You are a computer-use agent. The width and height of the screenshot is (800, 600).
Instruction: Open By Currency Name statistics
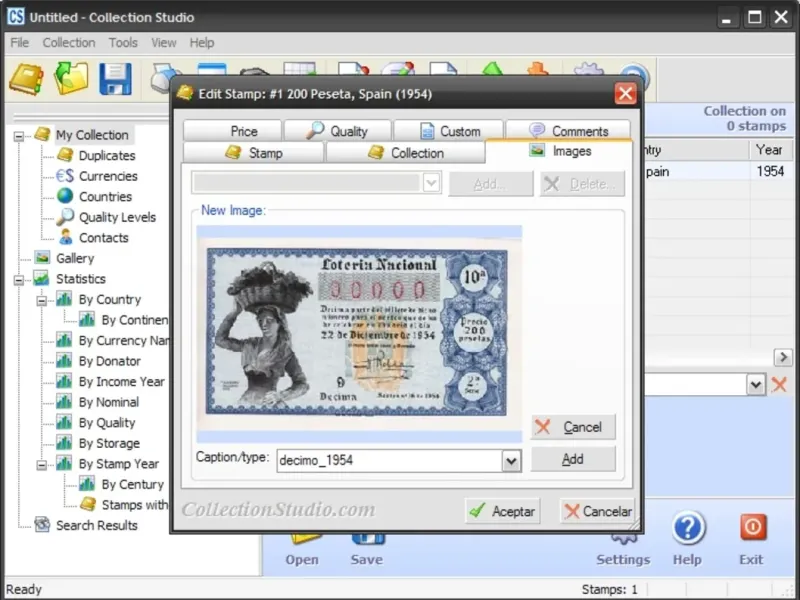tap(123, 341)
